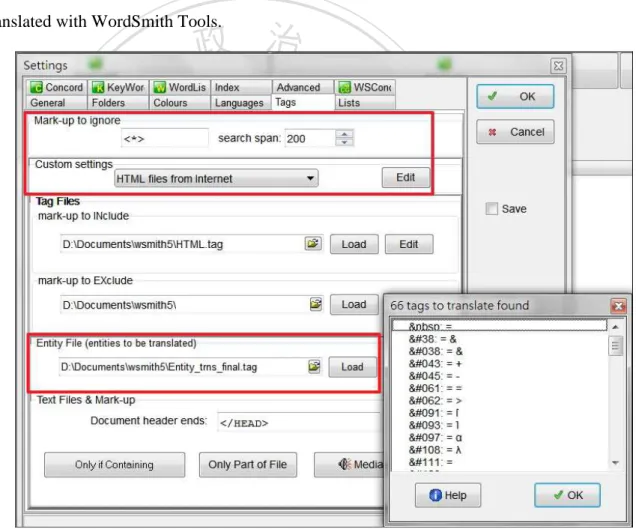Screen dimensions: 636x529
Task: Click tag list scrollbar up arrow
Action: click(616, 327)
